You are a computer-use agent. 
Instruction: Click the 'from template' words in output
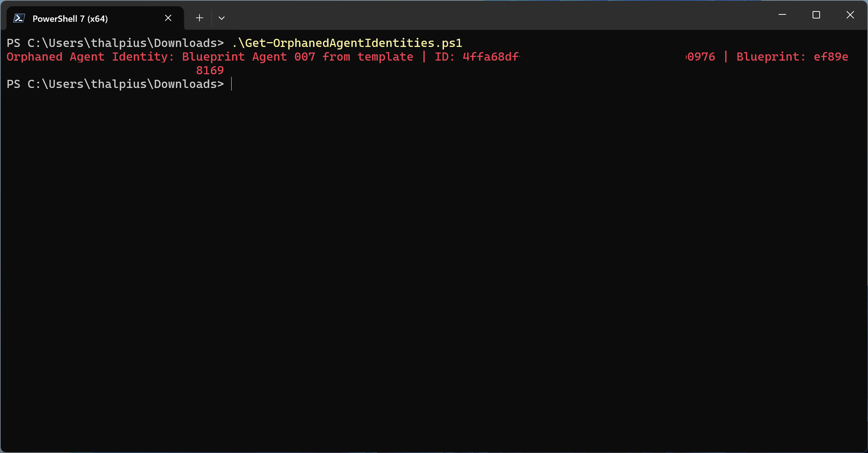(368, 57)
